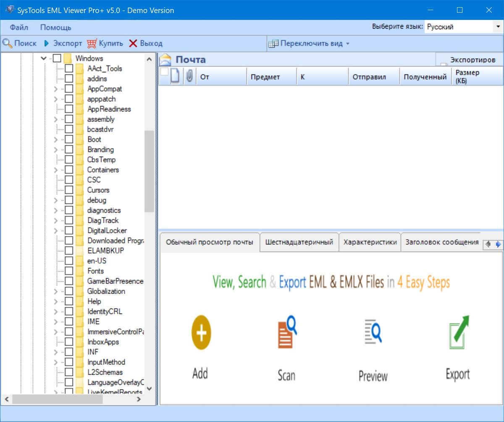Screen dimensions: 504x422
Task: Expand the AppCompat tree node
Action: pos(55,89)
